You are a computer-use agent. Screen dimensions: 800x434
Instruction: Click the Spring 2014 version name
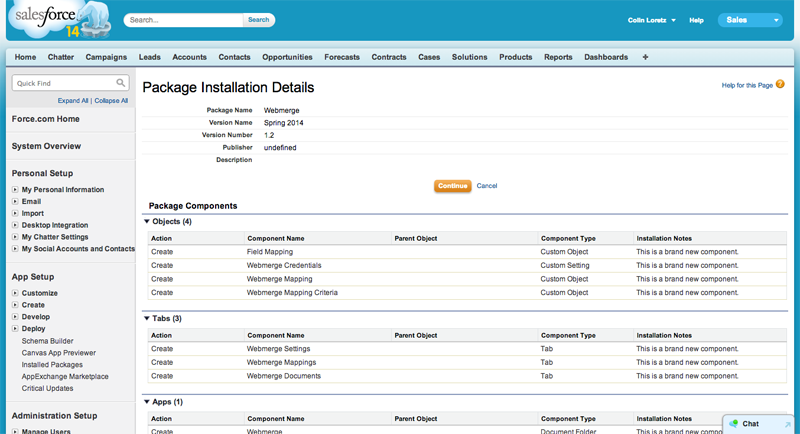tap(284, 123)
